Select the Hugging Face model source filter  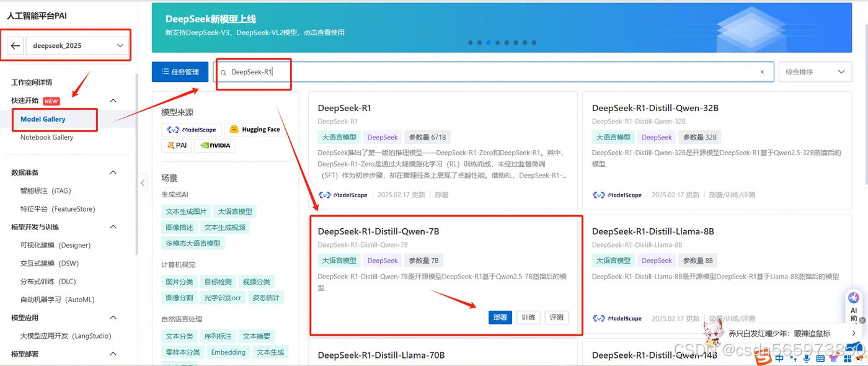(254, 129)
